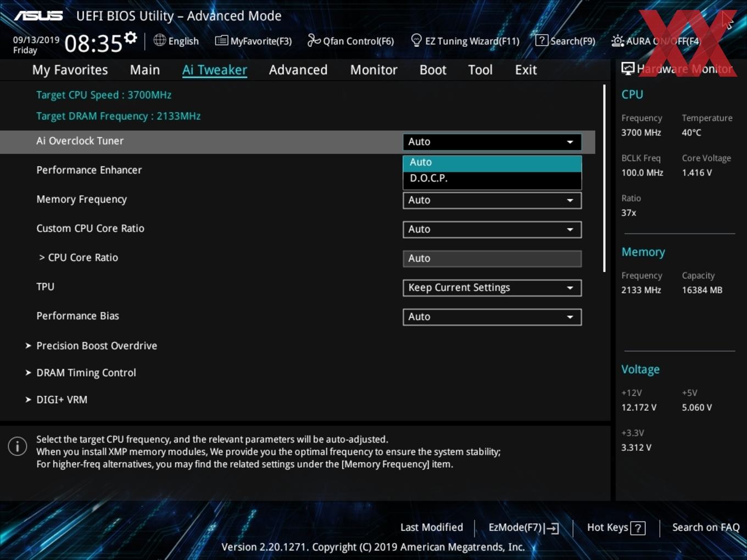Select the Memory Frequency label
Viewport: 747px width, 560px height.
81,199
